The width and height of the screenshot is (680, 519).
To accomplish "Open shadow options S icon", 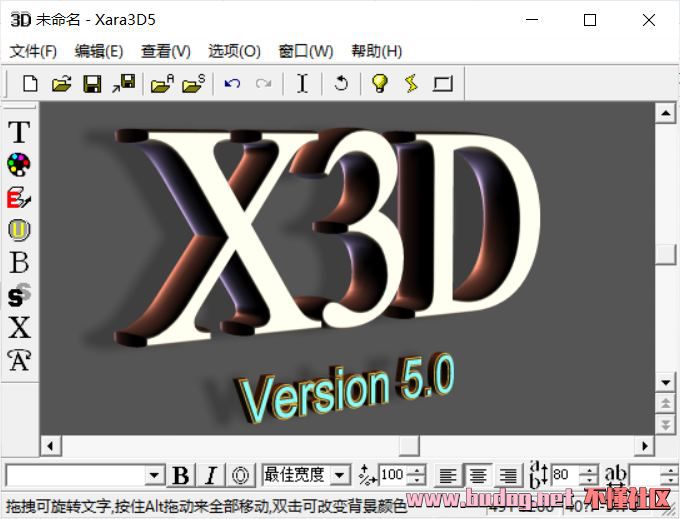I will coord(19,295).
